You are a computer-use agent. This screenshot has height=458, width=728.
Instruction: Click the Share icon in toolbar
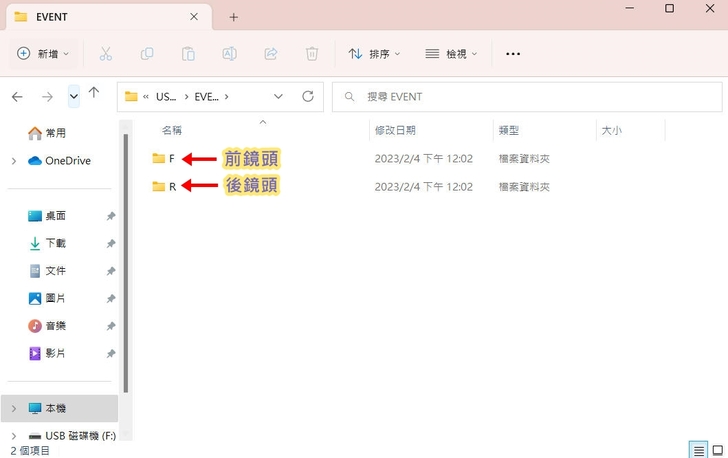pyautogui.click(x=270, y=54)
